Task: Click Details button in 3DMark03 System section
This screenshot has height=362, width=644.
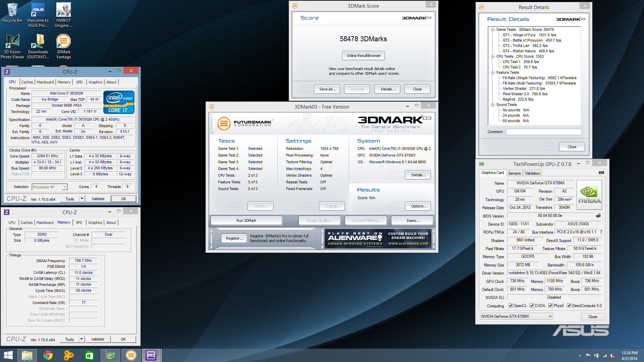Action: coord(419,175)
